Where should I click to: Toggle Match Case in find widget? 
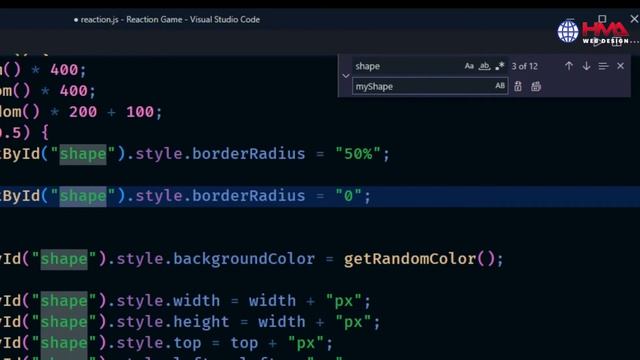pos(469,66)
